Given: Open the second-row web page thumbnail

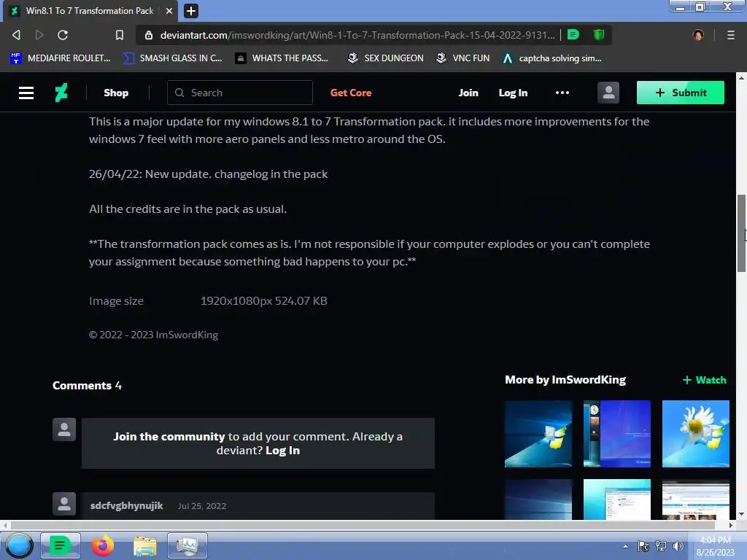Looking at the screenshot, I should [695, 499].
